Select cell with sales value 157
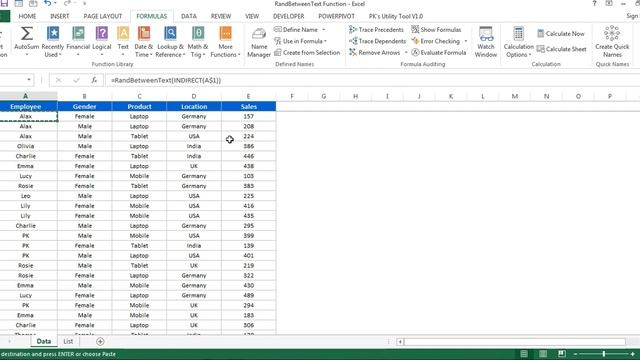Image resolution: width=640 pixels, height=360 pixels. click(x=249, y=116)
